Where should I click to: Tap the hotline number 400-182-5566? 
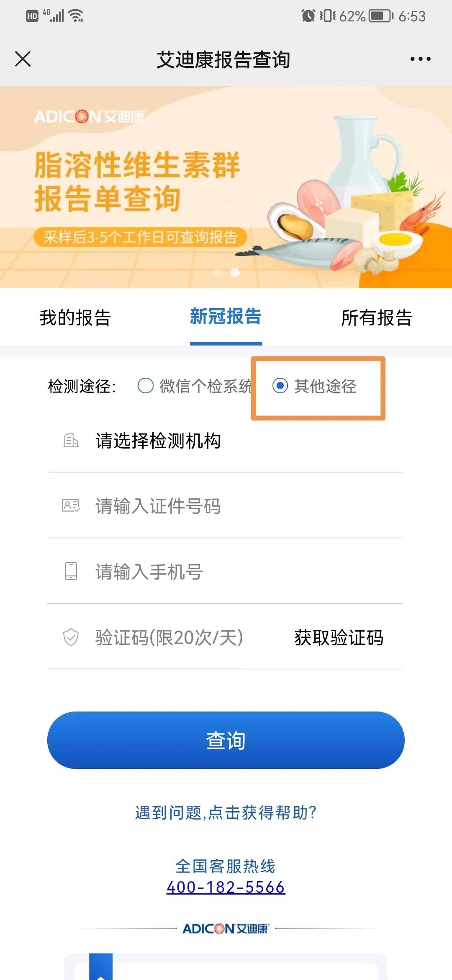(226, 887)
